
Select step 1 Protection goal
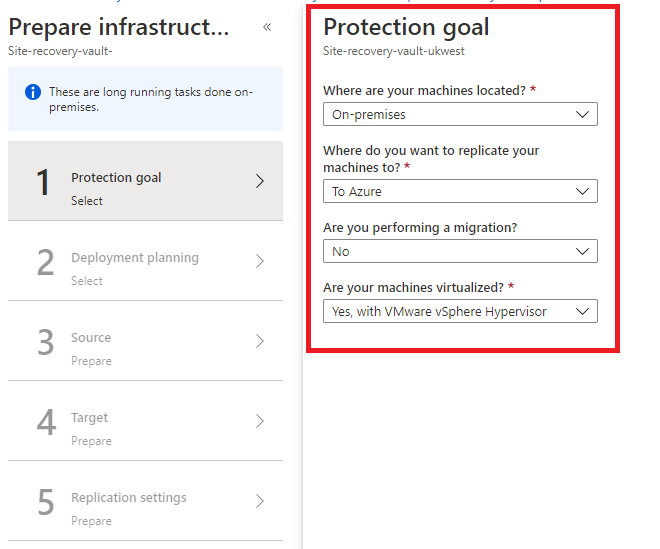[145, 181]
